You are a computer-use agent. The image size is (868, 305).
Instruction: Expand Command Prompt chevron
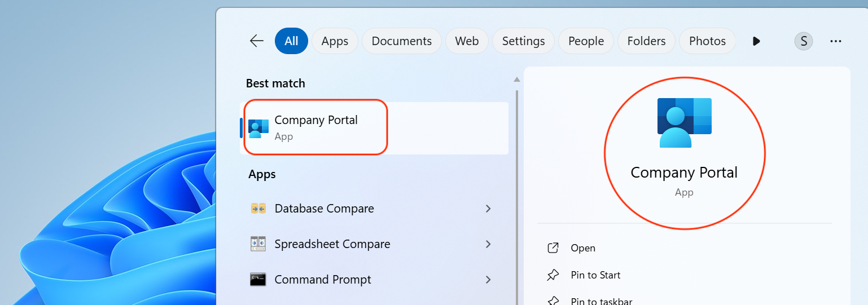tap(488, 280)
